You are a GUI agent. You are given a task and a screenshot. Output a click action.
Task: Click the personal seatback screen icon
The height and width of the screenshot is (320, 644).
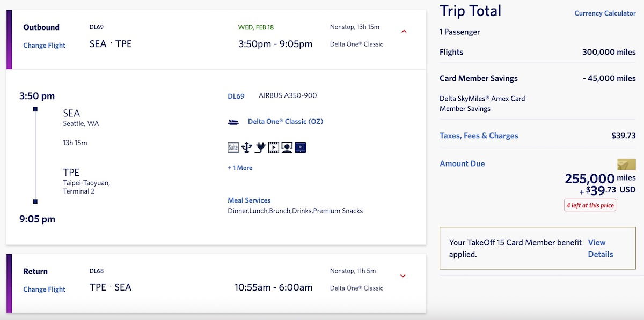[287, 147]
